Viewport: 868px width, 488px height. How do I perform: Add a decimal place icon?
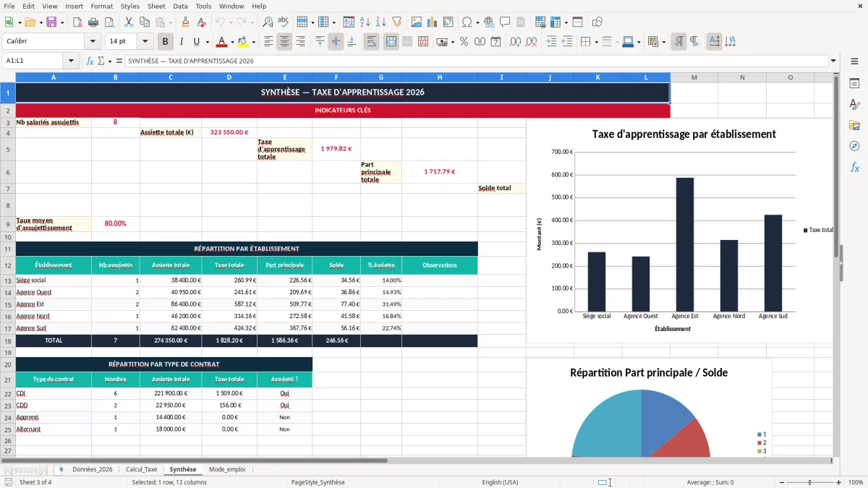(516, 42)
